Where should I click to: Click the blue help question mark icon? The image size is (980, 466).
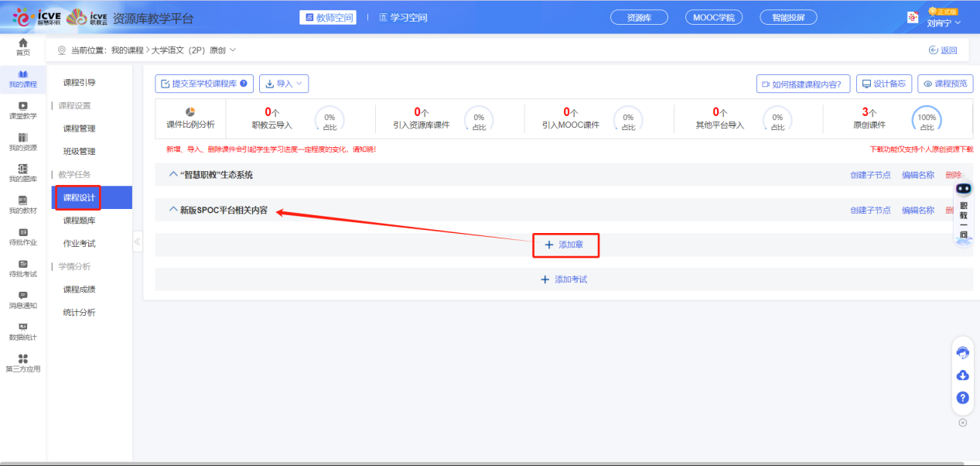click(963, 398)
